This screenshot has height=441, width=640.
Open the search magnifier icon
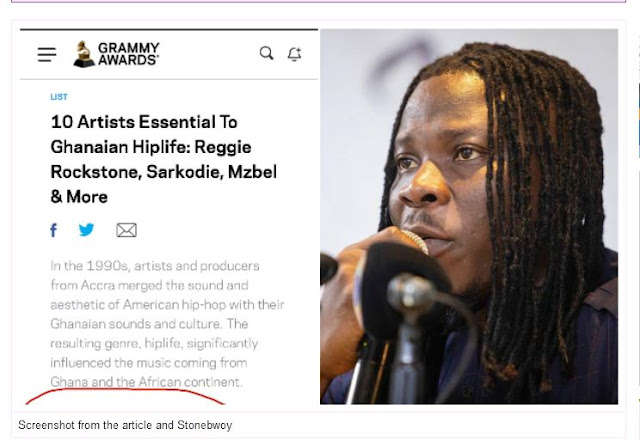(267, 53)
